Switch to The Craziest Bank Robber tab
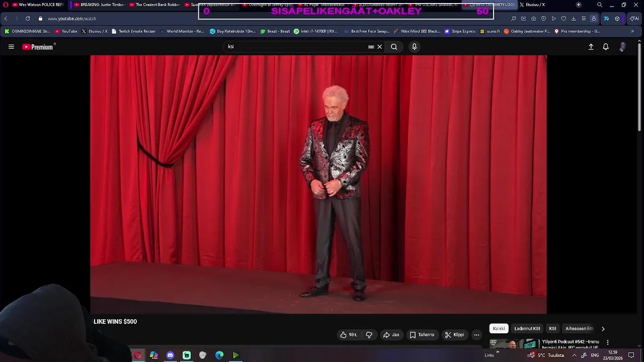 point(154,5)
